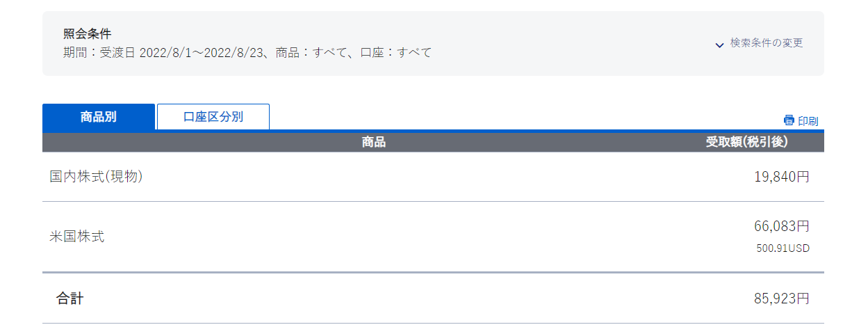The image size is (868, 334).
Task: Click the 印刷 print link text
Action: [808, 121]
